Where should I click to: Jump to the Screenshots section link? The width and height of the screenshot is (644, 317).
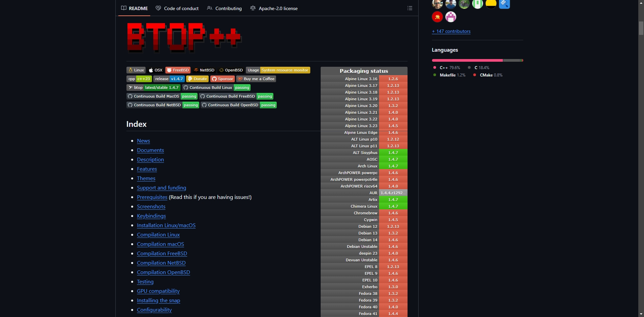[x=151, y=207]
